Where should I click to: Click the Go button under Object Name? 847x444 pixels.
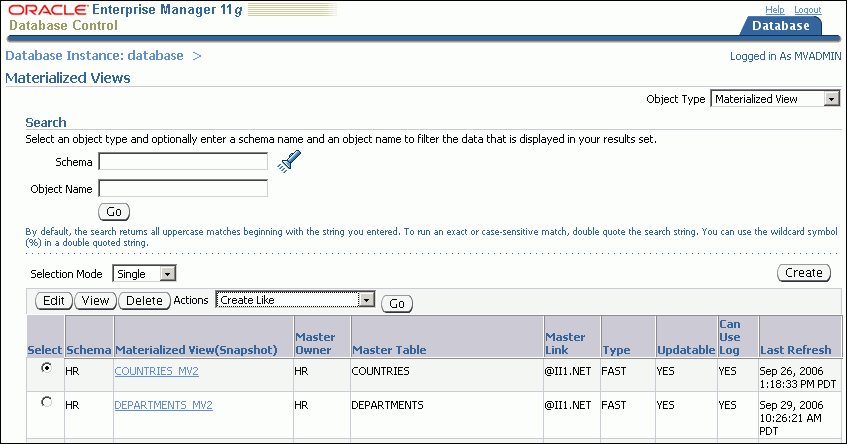(x=114, y=212)
